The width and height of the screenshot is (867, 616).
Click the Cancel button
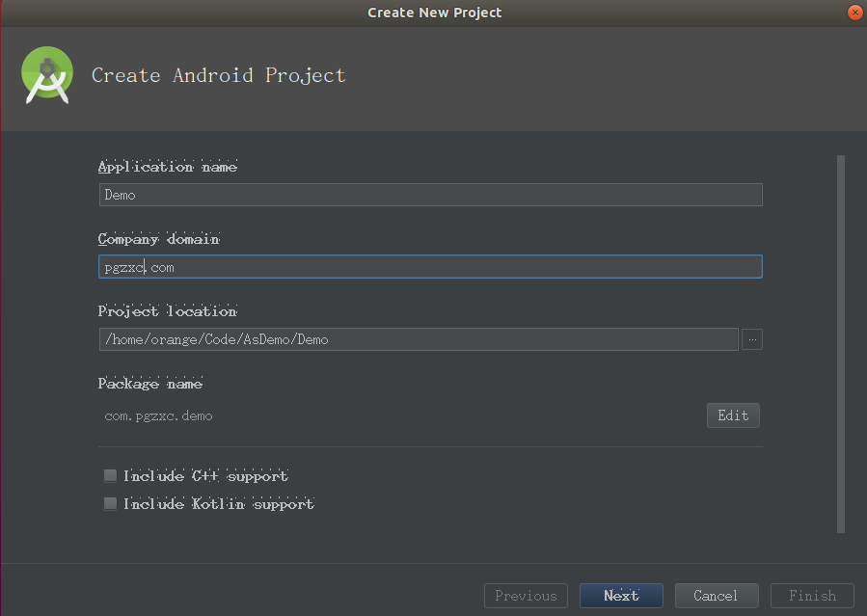(x=717, y=596)
